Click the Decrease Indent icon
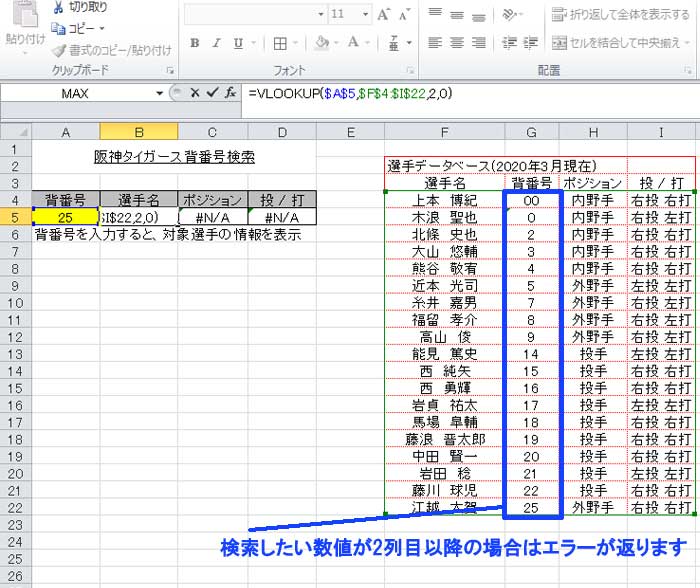This screenshot has height=588, width=700. pyautogui.click(x=509, y=43)
